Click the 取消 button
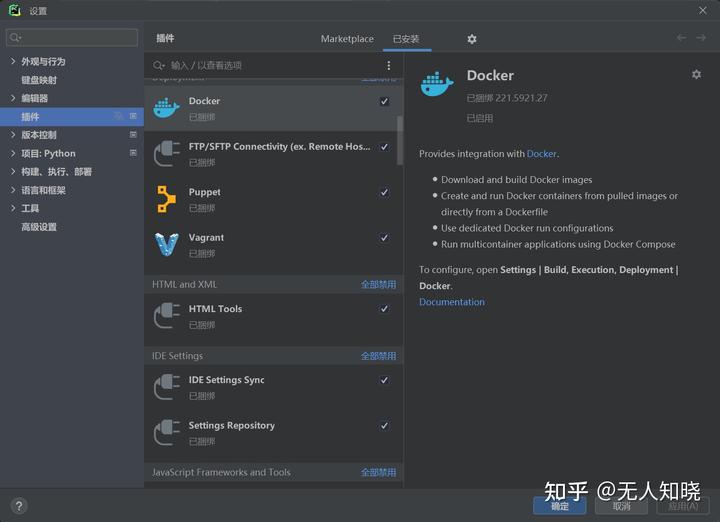720x522 pixels. click(x=621, y=506)
